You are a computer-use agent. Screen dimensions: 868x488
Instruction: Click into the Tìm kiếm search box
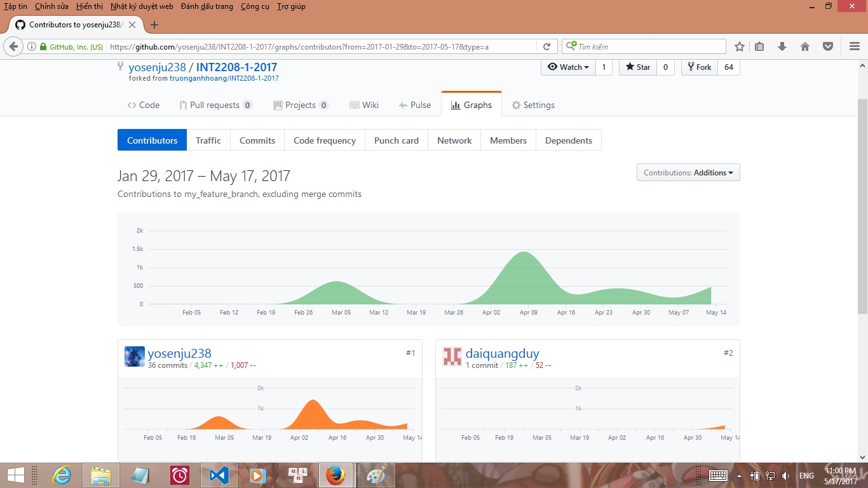(x=648, y=46)
